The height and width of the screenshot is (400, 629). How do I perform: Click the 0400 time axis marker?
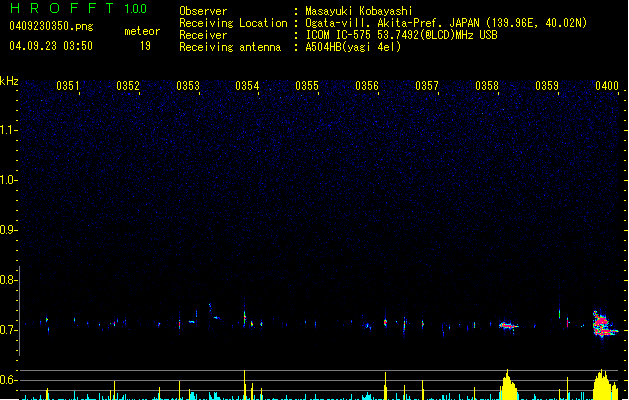coord(607,85)
